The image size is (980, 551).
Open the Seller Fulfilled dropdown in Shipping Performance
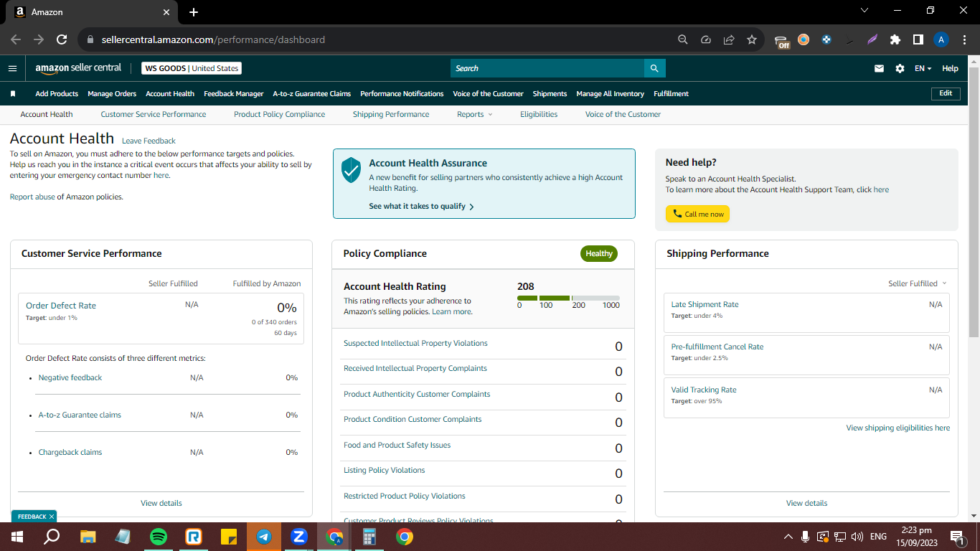[918, 283]
